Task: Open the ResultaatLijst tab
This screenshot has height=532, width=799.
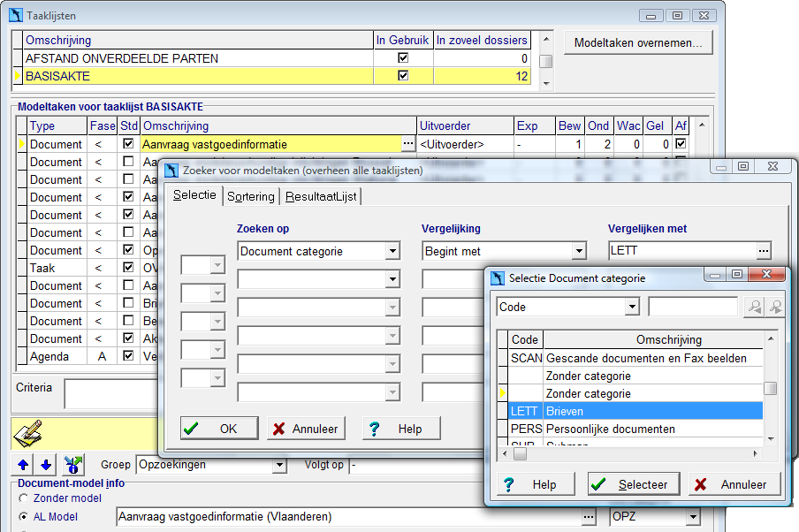Action: (x=321, y=196)
